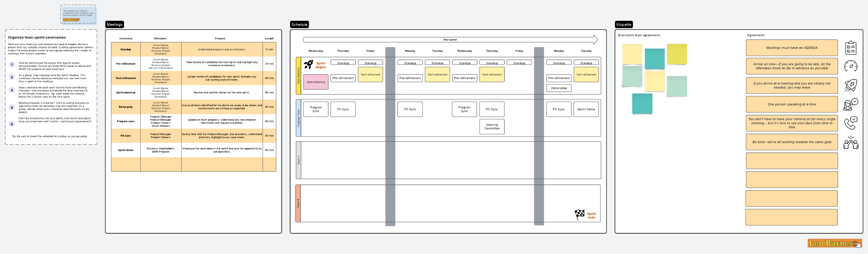
Task: Select the lowest teal sticky note
Action: click(642, 104)
